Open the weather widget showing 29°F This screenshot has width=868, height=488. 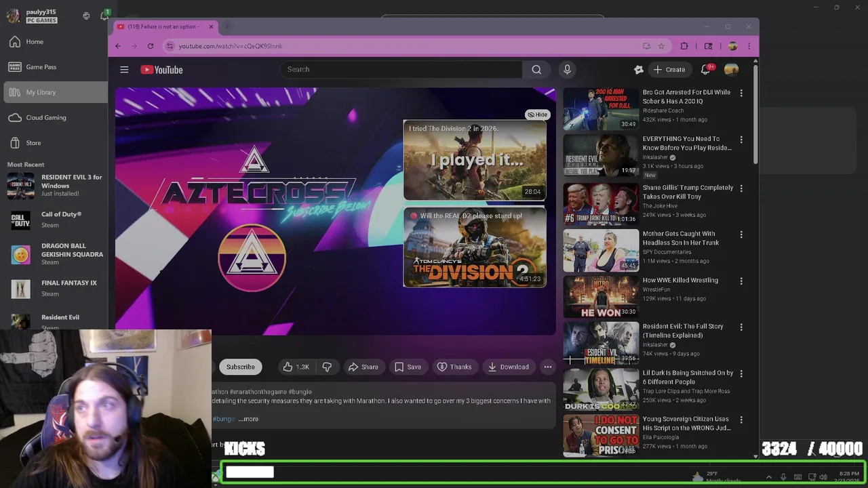click(716, 477)
